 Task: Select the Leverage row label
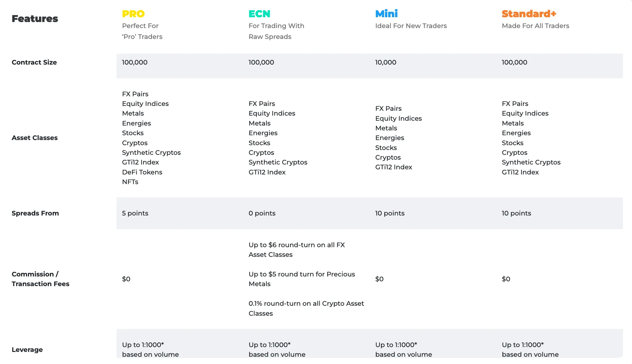pos(27,350)
